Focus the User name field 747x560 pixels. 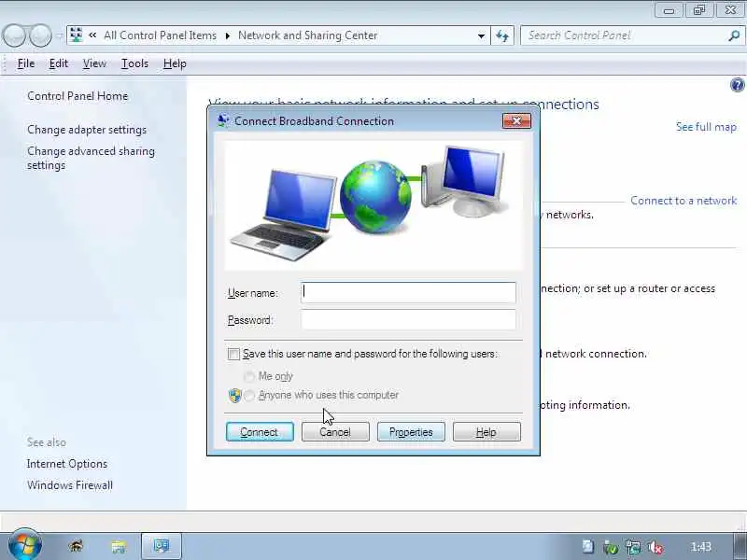[408, 292]
